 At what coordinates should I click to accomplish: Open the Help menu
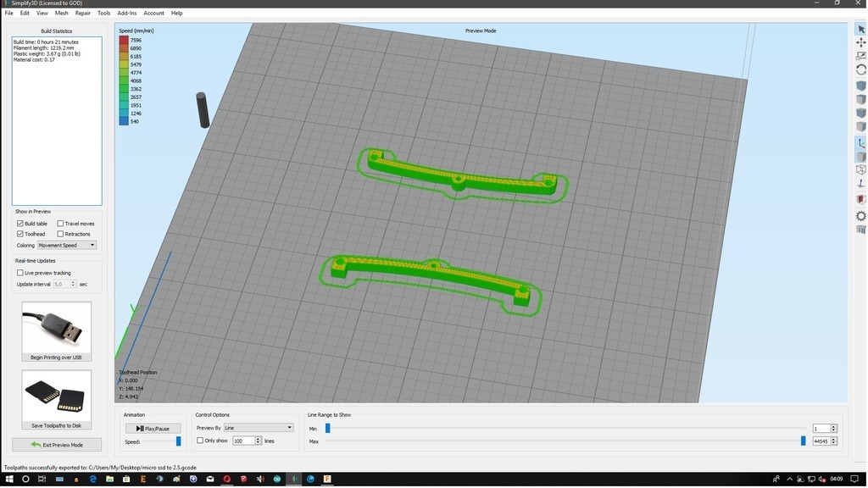[176, 13]
